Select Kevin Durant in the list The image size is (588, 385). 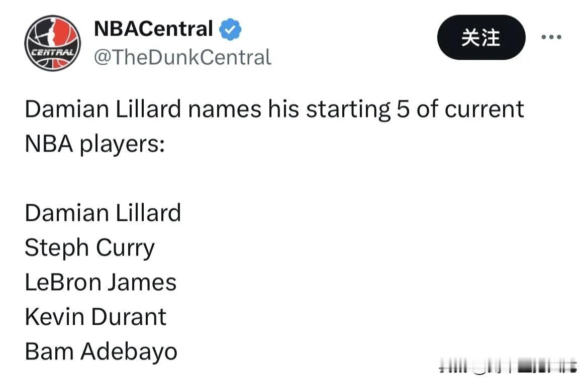[x=95, y=317]
